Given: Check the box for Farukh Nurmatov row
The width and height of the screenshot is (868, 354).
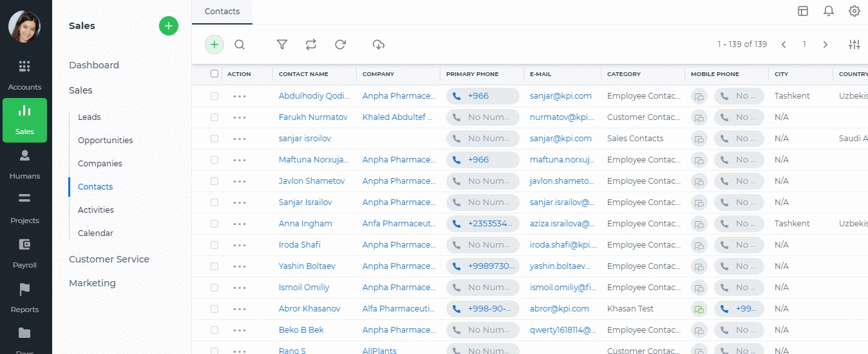Looking at the screenshot, I should tap(214, 117).
